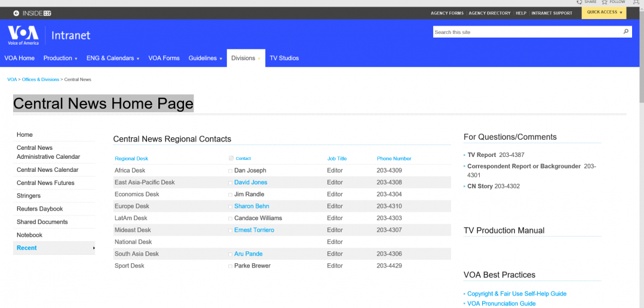Click the Share icon at top right
The height and width of the screenshot is (308, 644).
(x=579, y=2)
